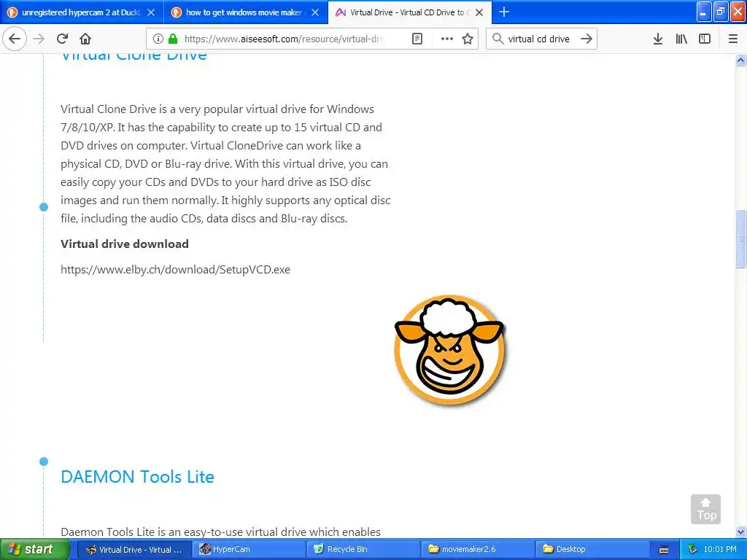747x560 pixels.
Task: Click the search magnifier icon
Action: point(498,39)
